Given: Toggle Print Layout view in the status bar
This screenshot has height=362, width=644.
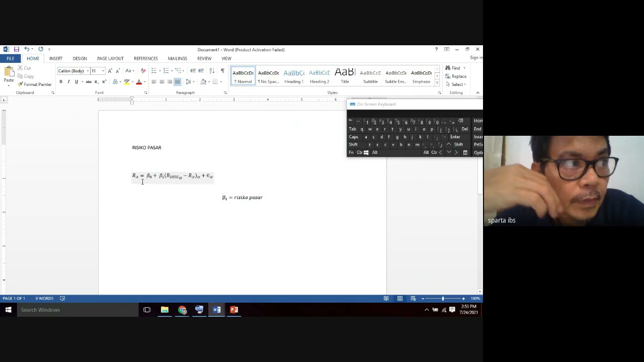Looking at the screenshot, I should 400,299.
